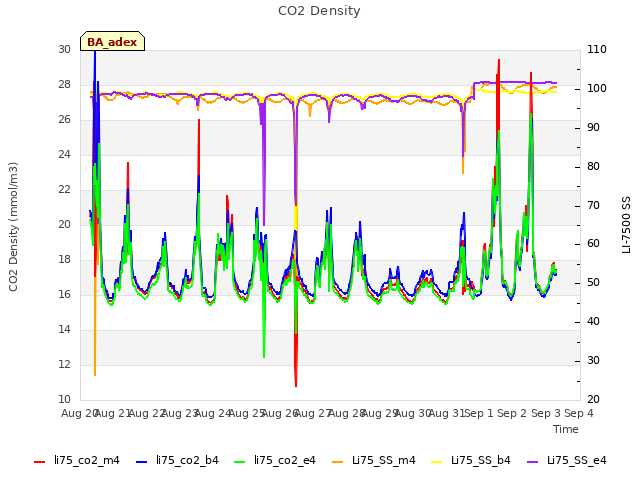This screenshot has height=480, width=640.
Task: Toggle Li75_SS_m4 series in legend
Action: pos(374,461)
